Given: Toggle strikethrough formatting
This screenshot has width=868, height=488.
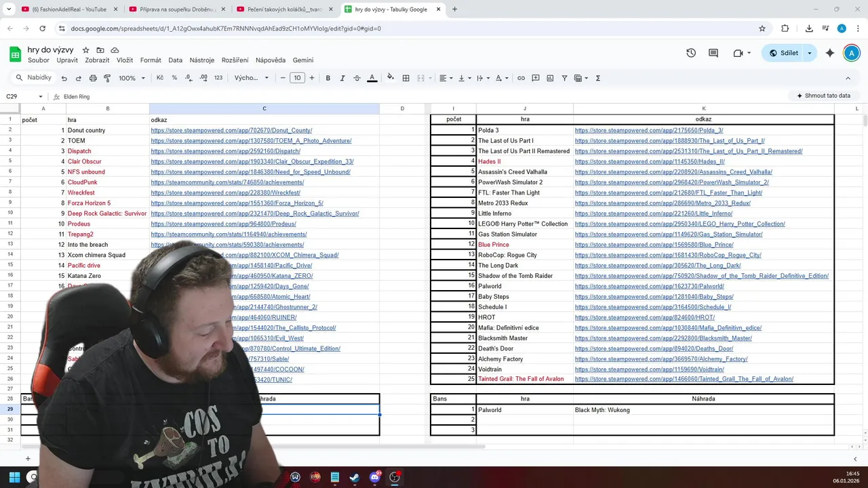Looking at the screenshot, I should [x=357, y=78].
